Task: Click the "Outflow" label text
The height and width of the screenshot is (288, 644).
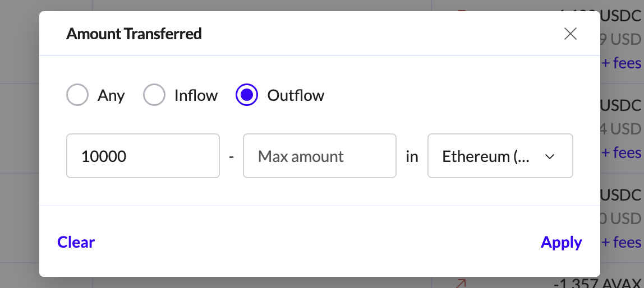Action: [296, 96]
